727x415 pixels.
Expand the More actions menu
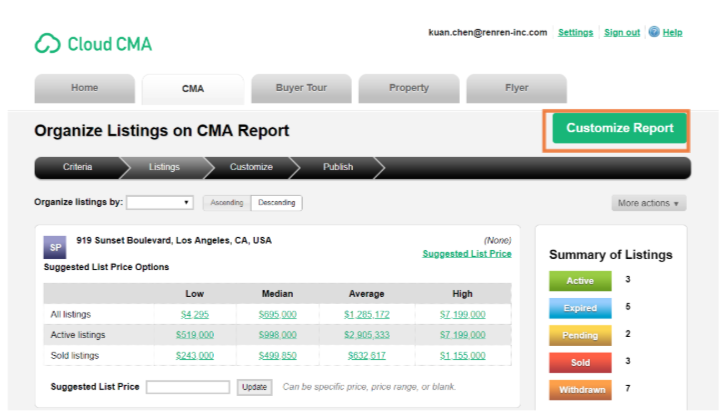[x=649, y=203]
